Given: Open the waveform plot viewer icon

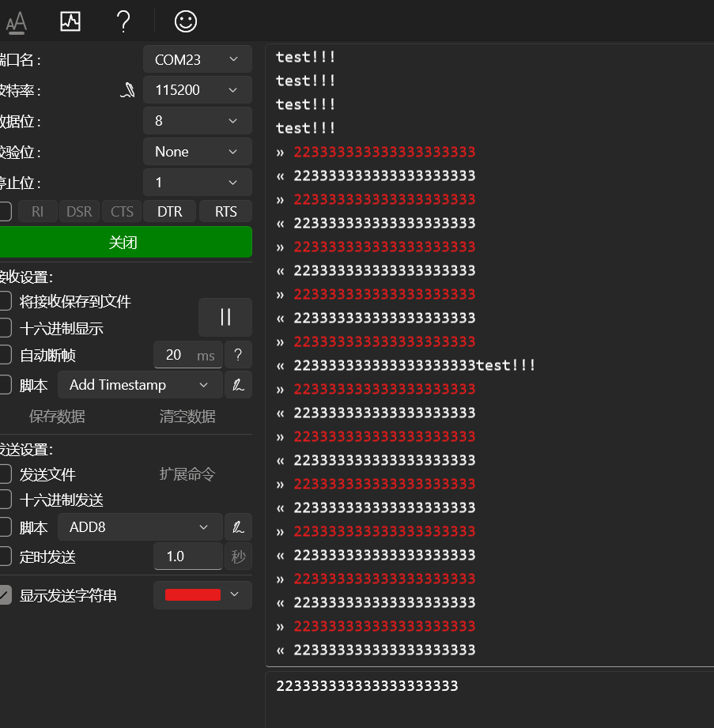Looking at the screenshot, I should click(70, 21).
